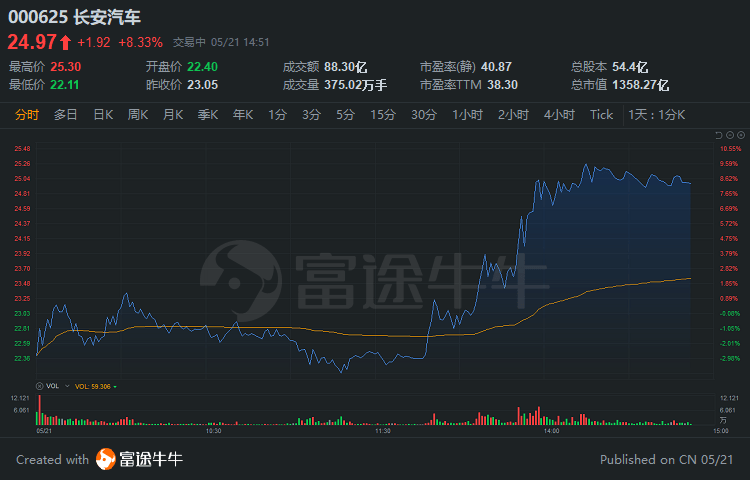
Task: Click the 市盈率TTM value 38.30
Action: coord(502,85)
